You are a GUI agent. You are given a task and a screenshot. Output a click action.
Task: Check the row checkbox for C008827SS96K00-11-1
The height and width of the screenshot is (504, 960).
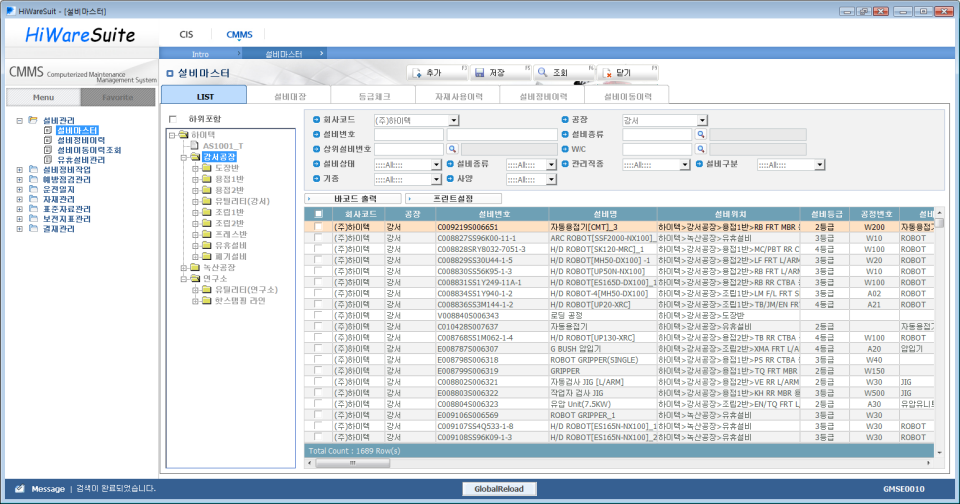tap(318, 238)
